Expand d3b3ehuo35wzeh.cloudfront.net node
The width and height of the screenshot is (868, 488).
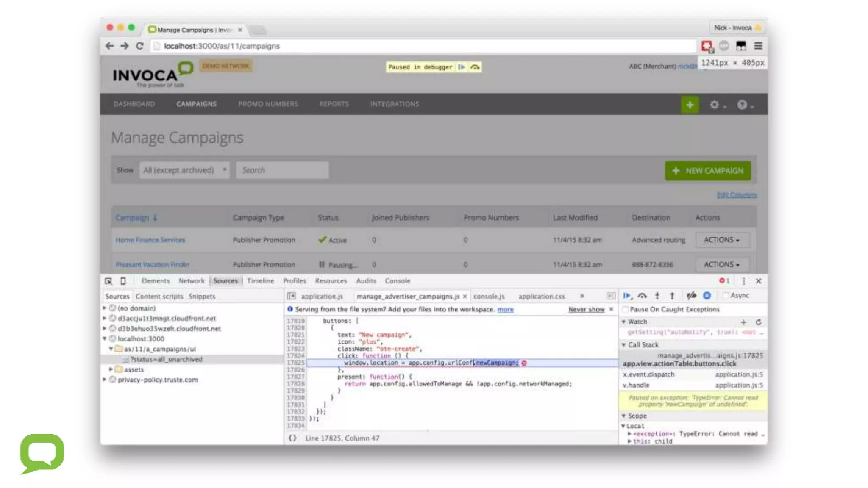click(x=104, y=328)
